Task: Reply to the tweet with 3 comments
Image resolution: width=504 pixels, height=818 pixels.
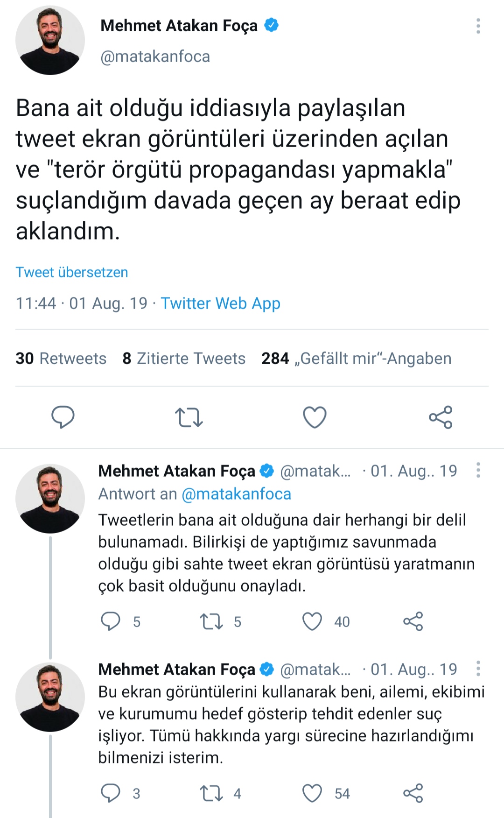Action: 111,793
